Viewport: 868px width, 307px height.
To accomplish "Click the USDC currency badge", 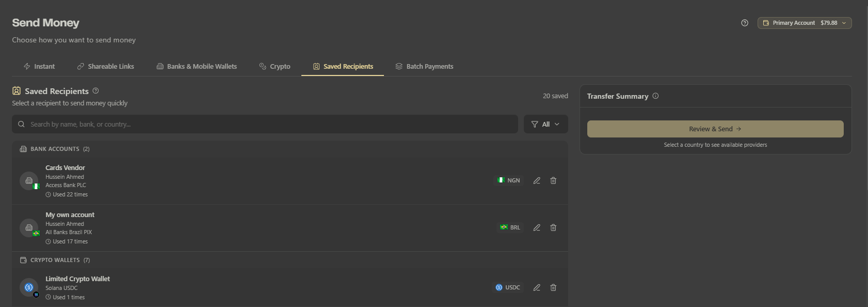I will (x=508, y=287).
